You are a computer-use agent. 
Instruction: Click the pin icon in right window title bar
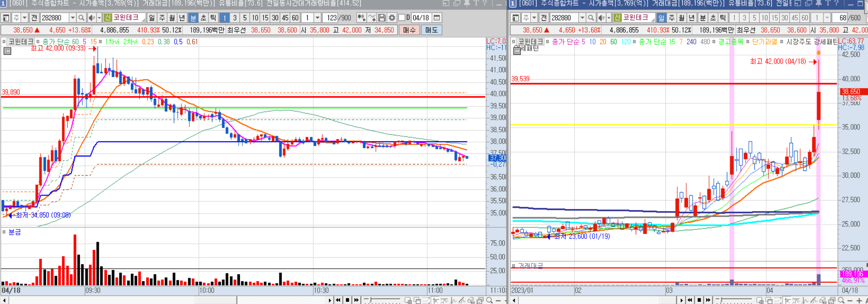point(818,3)
